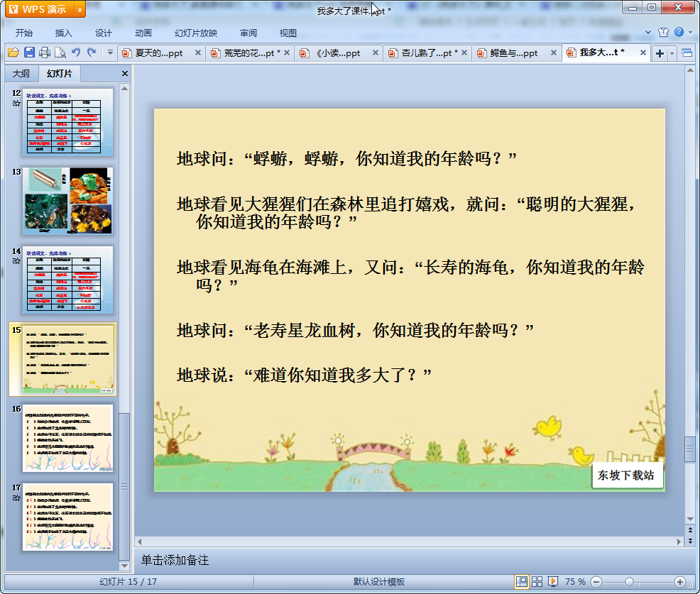The width and height of the screenshot is (700, 594).
Task: Click main editor scroll up arrow
Action: [x=690, y=70]
